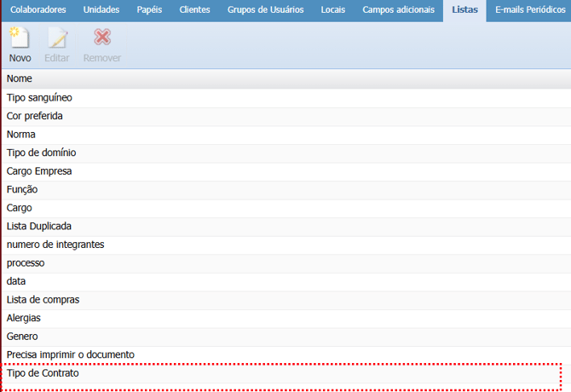
Task: Click the Remover red X icon
Action: pos(101,38)
